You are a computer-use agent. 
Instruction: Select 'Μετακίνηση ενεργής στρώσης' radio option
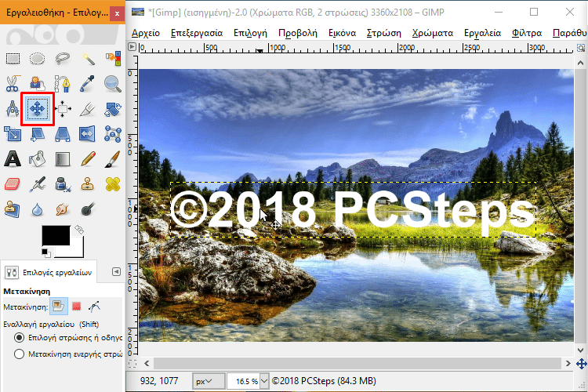(19, 354)
